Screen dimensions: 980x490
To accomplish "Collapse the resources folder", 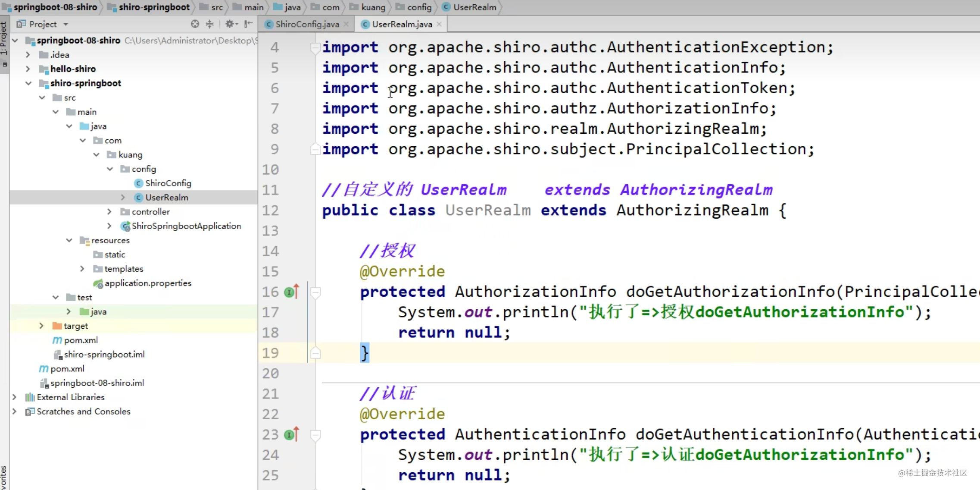I will (x=69, y=240).
